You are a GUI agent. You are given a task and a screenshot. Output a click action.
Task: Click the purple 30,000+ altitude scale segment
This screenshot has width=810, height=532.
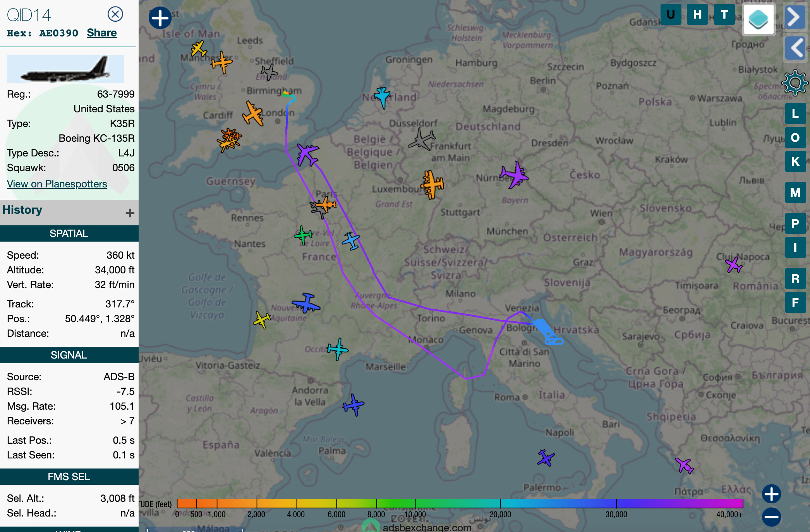click(x=680, y=503)
